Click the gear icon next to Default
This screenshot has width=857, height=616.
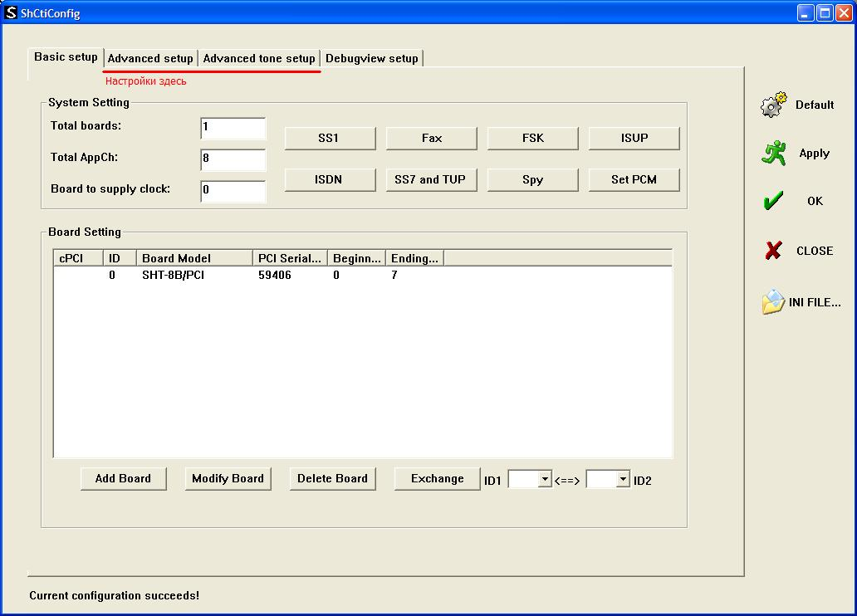point(773,105)
